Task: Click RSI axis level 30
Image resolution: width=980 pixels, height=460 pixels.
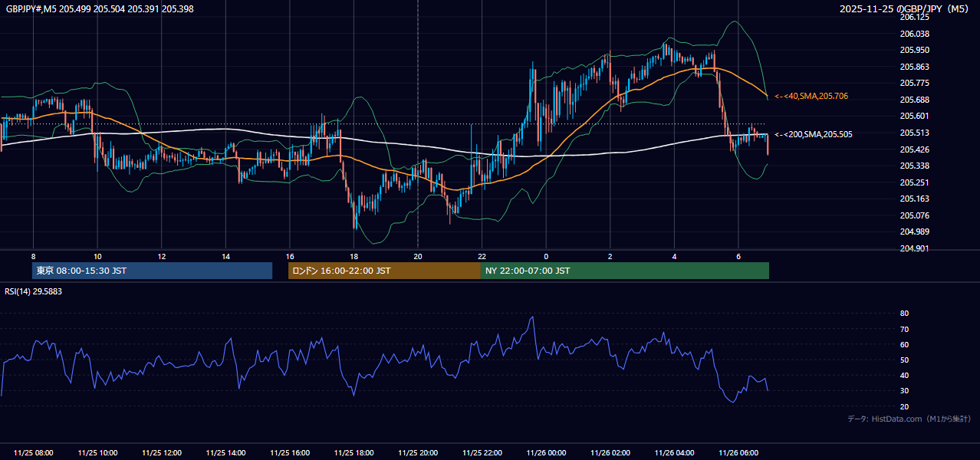Action: [904, 391]
